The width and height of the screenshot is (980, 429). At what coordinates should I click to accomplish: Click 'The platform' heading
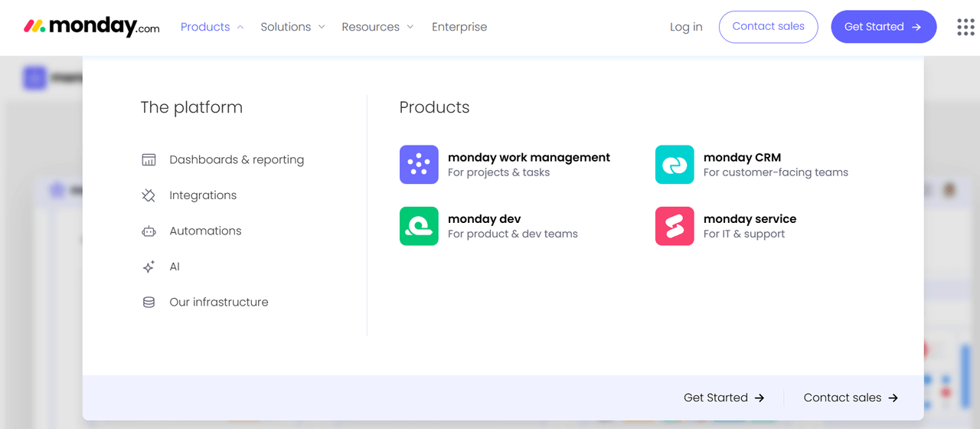click(191, 107)
